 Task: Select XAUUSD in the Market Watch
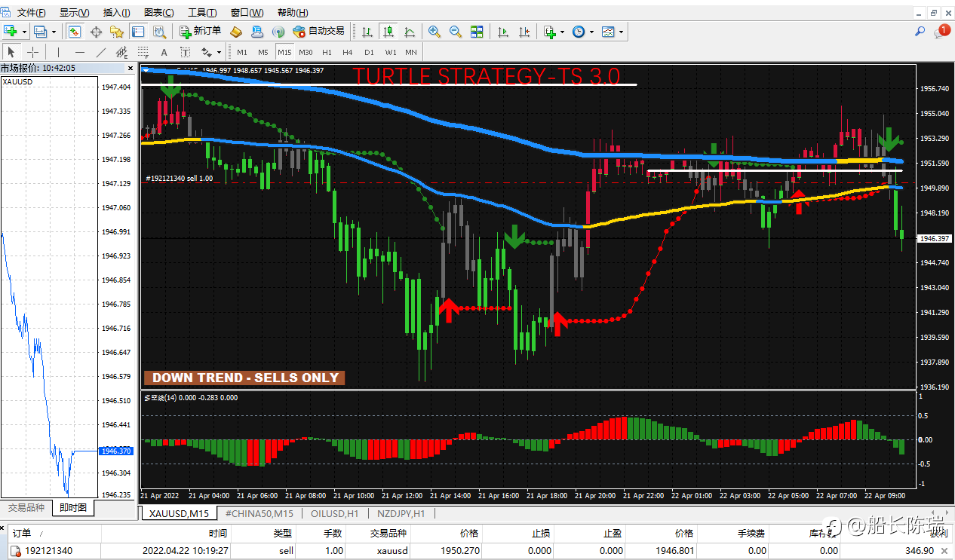point(16,81)
